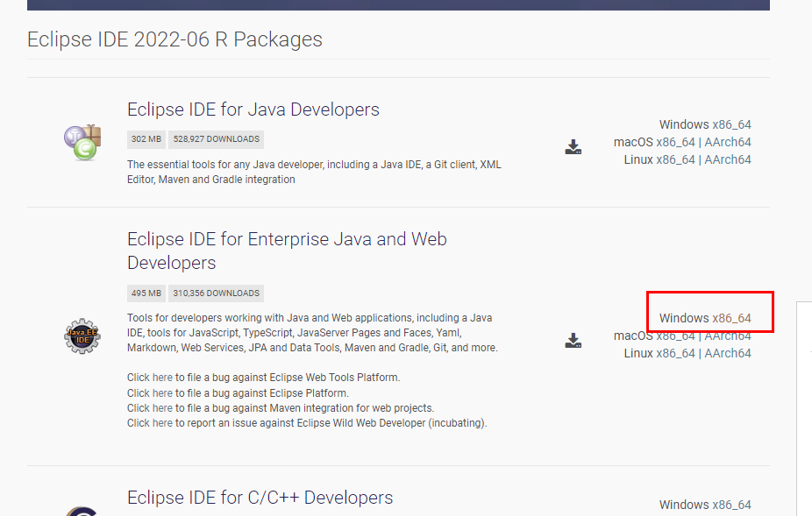Download Enterprise Java Linux AArch64 build
This screenshot has height=516, width=812.
coord(728,353)
